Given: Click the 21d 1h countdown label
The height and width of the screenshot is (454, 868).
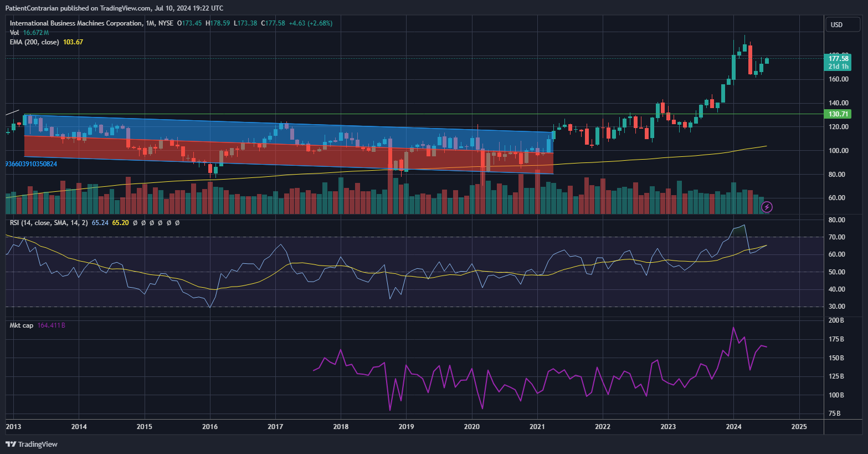Looking at the screenshot, I should click(x=838, y=67).
